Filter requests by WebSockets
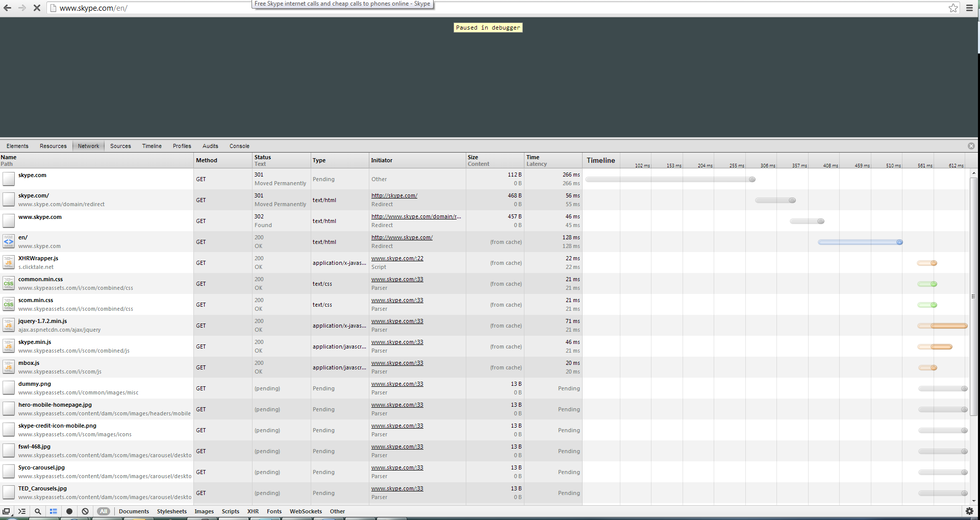Image resolution: width=980 pixels, height=520 pixels. pos(306,511)
